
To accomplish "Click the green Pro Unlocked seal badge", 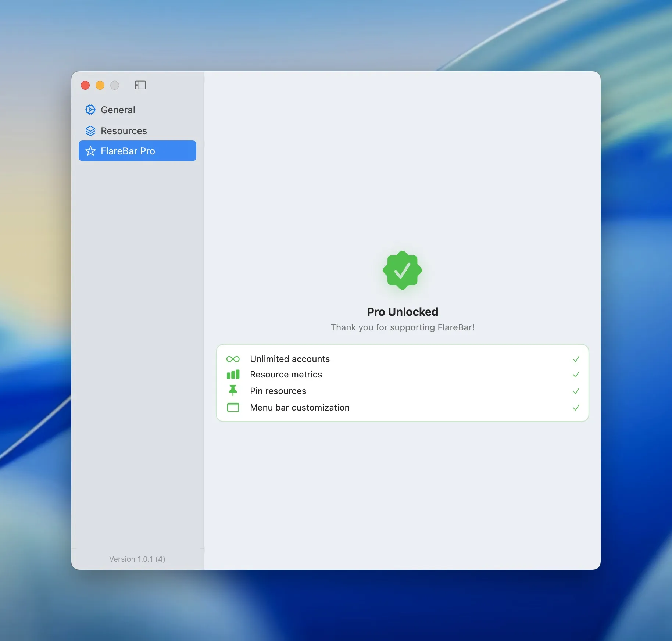I will [x=402, y=271].
